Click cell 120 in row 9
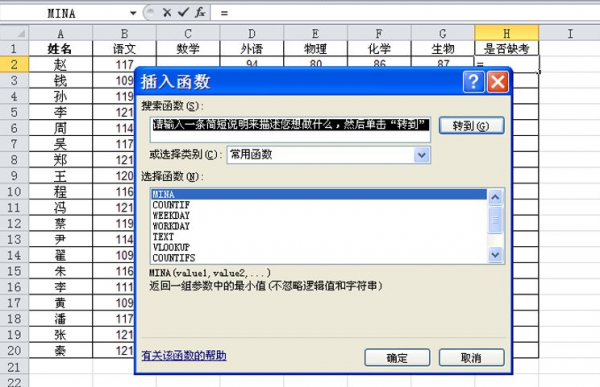The width and height of the screenshot is (600, 387). (114, 176)
